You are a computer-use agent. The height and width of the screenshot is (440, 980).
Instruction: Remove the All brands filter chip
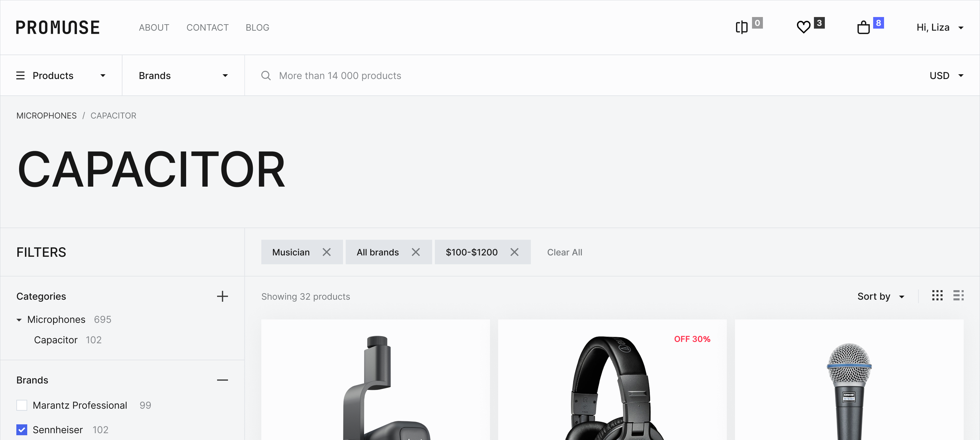(416, 252)
